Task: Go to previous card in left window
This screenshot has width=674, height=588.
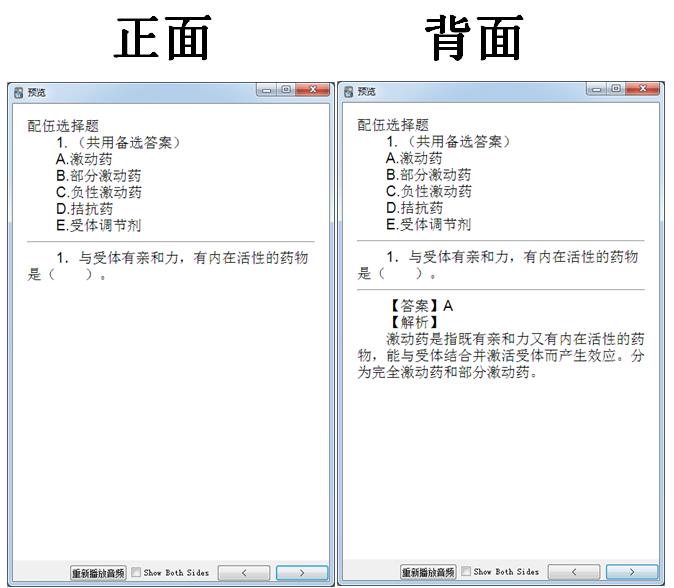Action: 244,573
